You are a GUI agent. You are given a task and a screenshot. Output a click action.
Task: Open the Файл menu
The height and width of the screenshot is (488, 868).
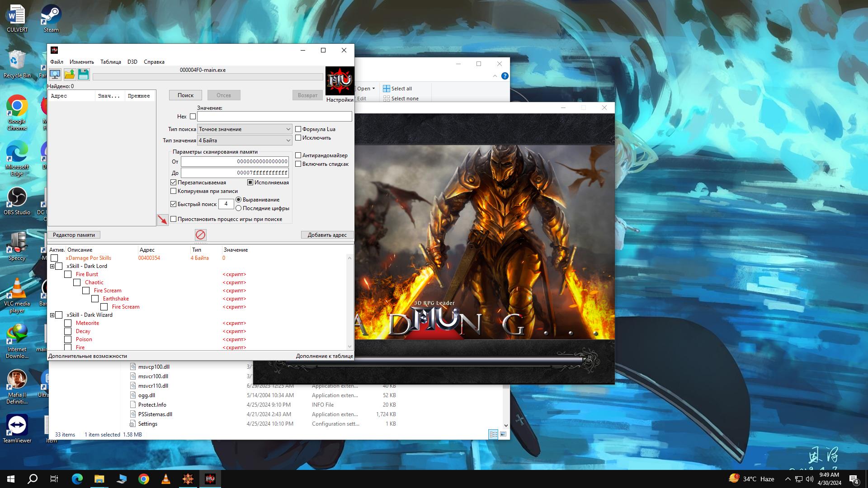pyautogui.click(x=57, y=62)
